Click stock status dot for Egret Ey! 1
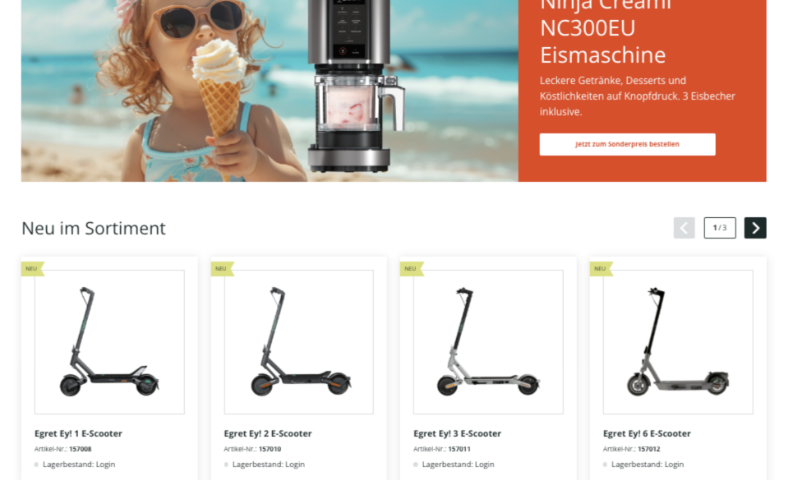800x480 pixels. tap(37, 465)
